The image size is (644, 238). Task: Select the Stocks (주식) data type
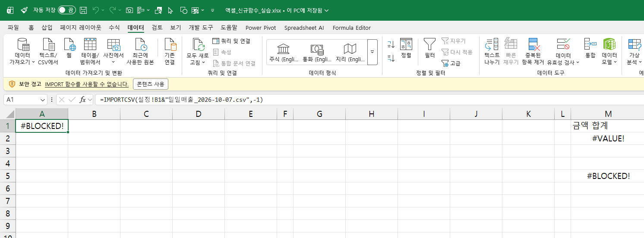(284, 52)
